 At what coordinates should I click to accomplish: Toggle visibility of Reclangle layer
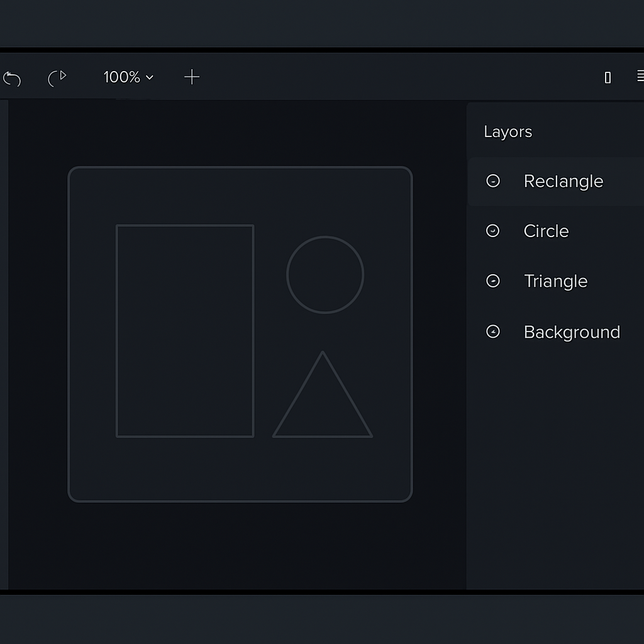click(x=493, y=180)
